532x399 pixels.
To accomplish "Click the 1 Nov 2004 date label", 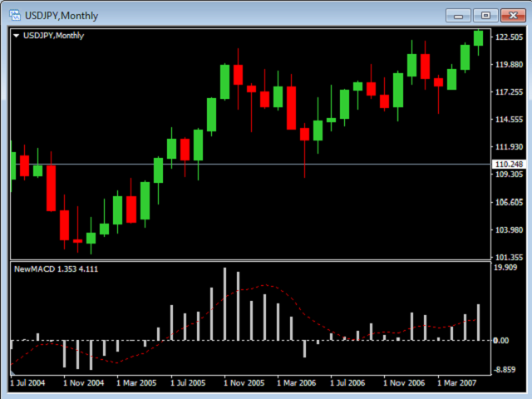I will 83,383.
